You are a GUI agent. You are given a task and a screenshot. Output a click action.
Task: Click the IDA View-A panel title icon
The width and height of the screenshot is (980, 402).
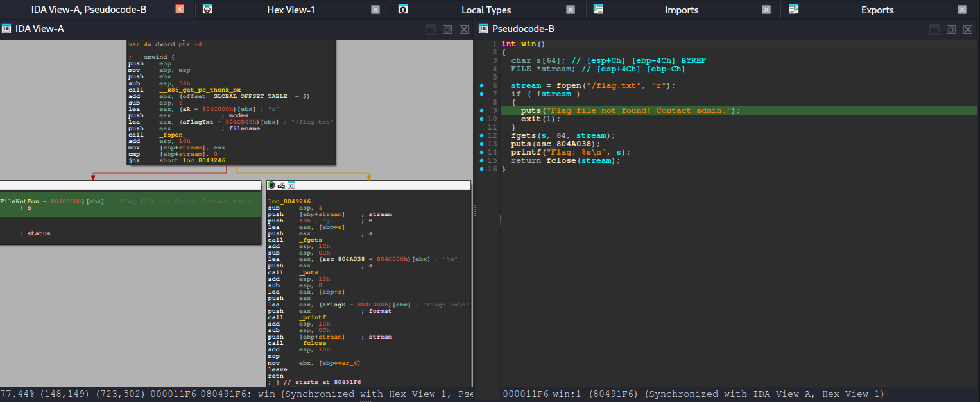[6, 29]
